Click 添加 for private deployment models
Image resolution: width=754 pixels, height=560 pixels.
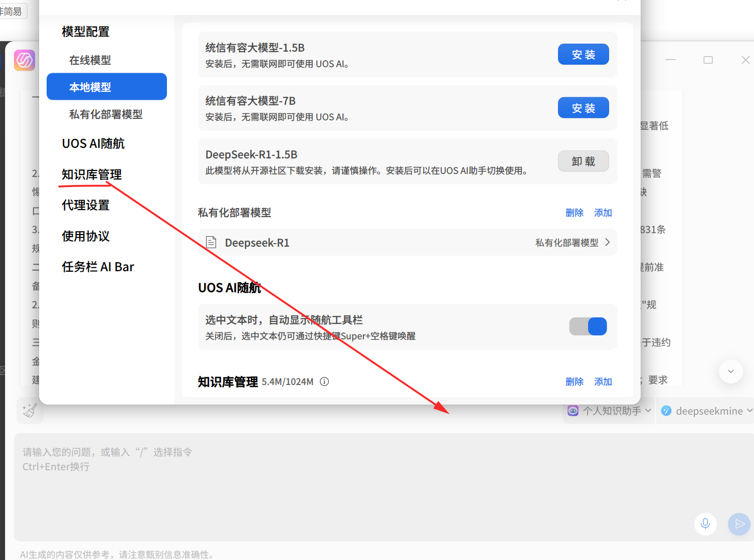603,213
